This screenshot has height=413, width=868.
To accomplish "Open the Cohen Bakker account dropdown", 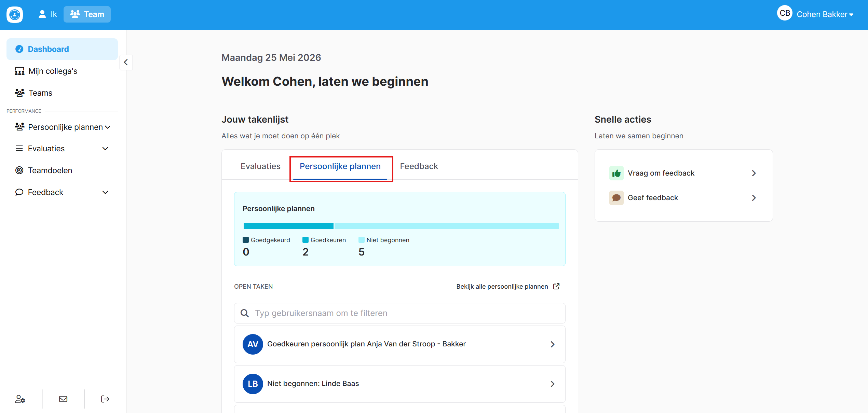I will pyautogui.click(x=815, y=14).
